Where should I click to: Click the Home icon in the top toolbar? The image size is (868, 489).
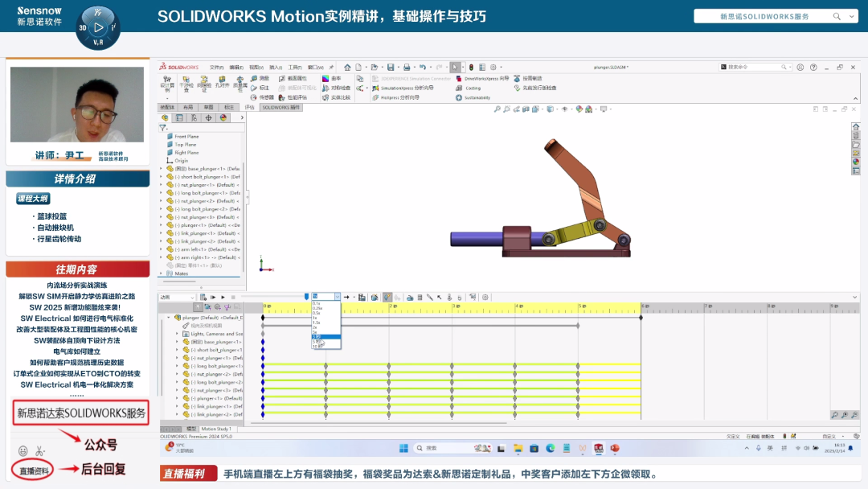(347, 67)
